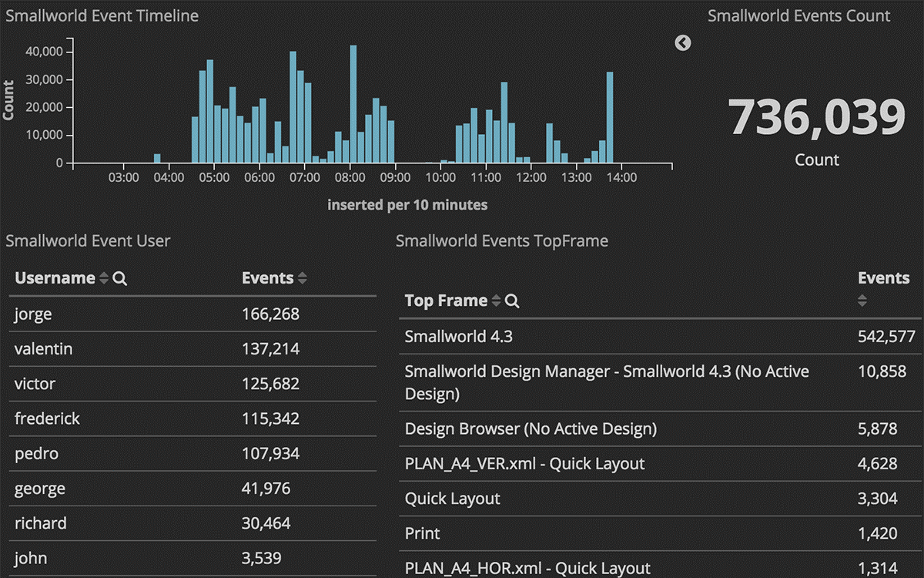Click the 1,420 events value
The width and height of the screenshot is (924, 578).
878,533
